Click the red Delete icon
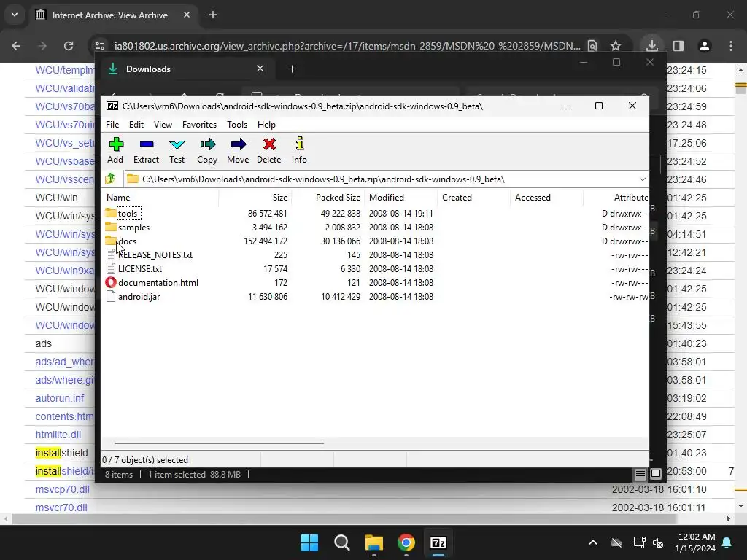The height and width of the screenshot is (560, 747). pyautogui.click(x=268, y=150)
